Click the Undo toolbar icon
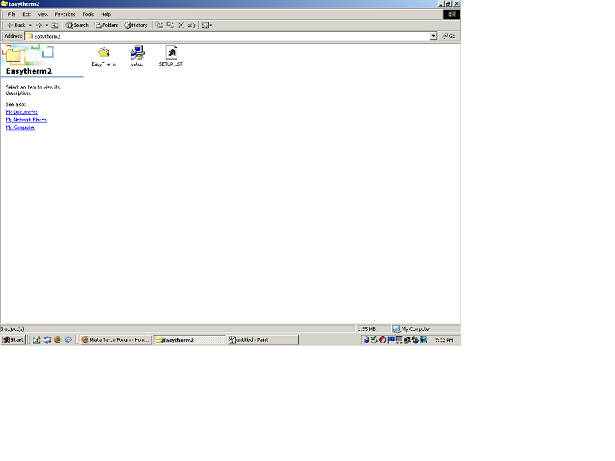 191,25
